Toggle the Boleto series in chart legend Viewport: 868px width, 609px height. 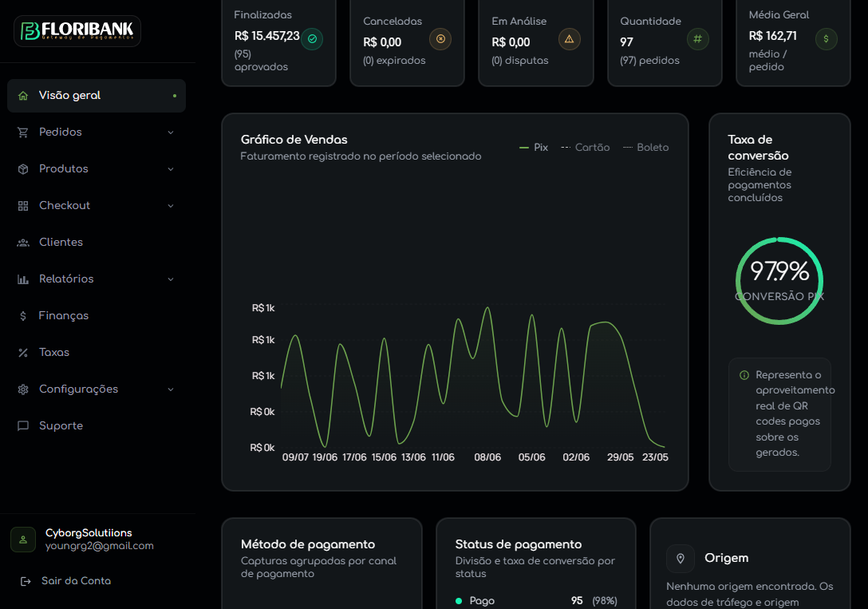[x=645, y=148]
